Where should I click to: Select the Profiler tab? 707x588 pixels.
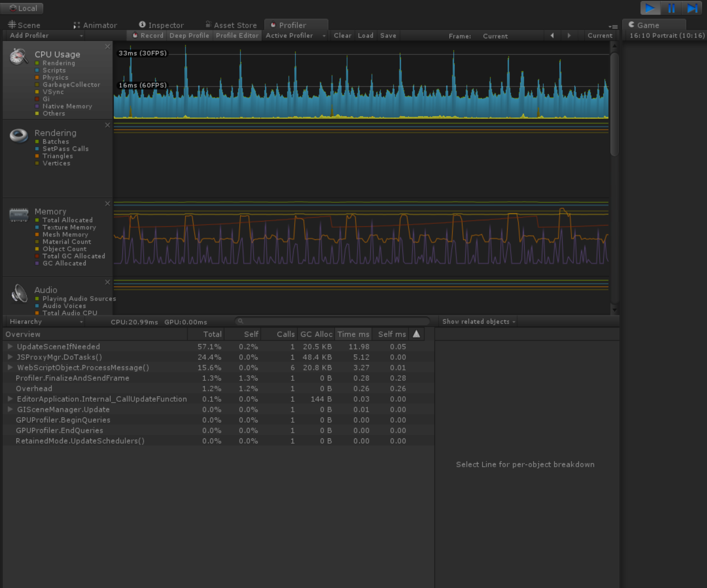click(297, 25)
